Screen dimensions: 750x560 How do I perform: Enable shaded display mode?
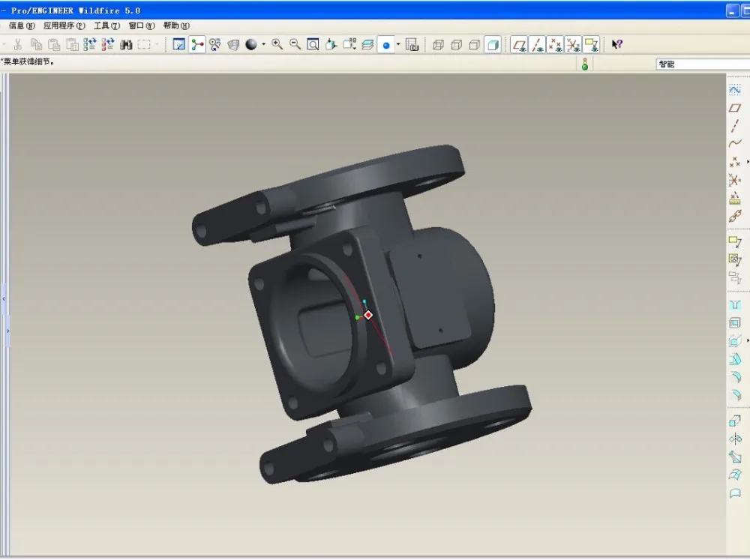493,45
